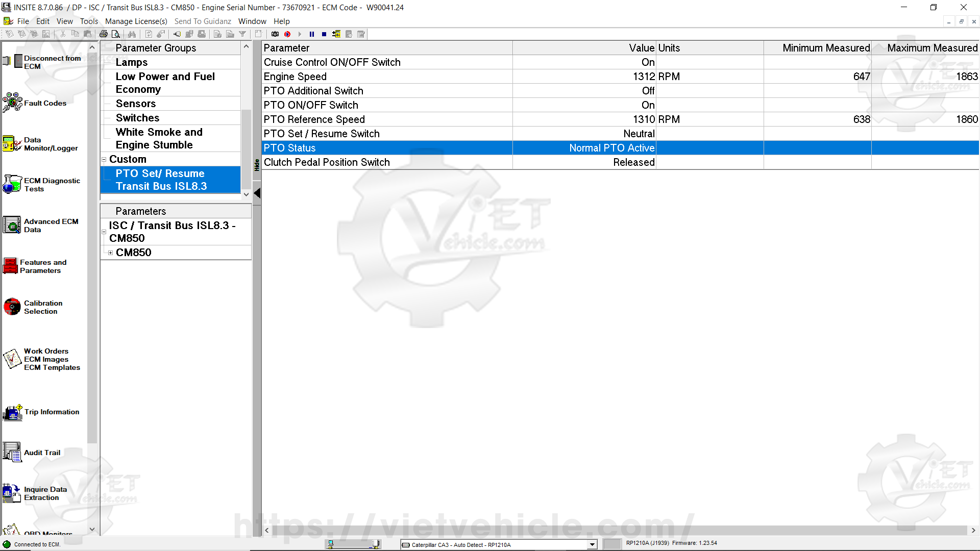This screenshot has height=551, width=980.
Task: Click the Hide panel splitter arrow
Action: click(x=257, y=193)
